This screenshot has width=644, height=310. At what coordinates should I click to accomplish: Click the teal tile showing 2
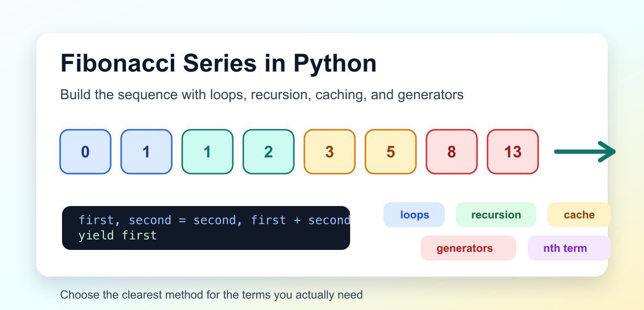pos(269,152)
